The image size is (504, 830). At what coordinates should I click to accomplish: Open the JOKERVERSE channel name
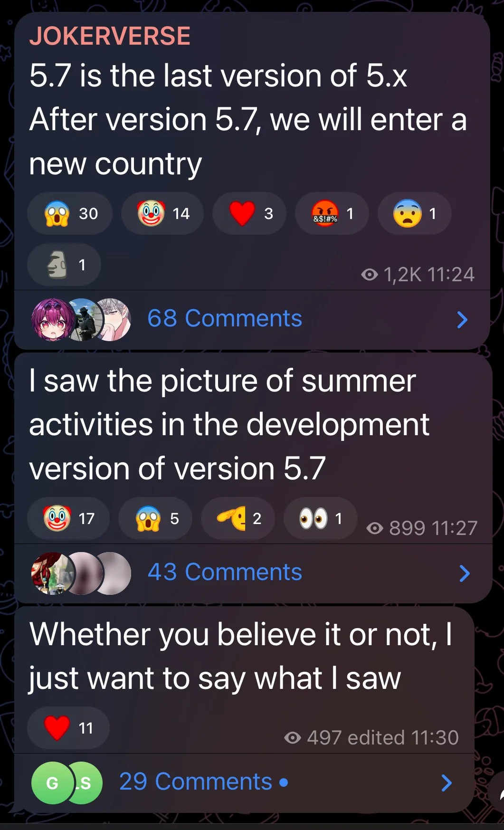(x=110, y=36)
